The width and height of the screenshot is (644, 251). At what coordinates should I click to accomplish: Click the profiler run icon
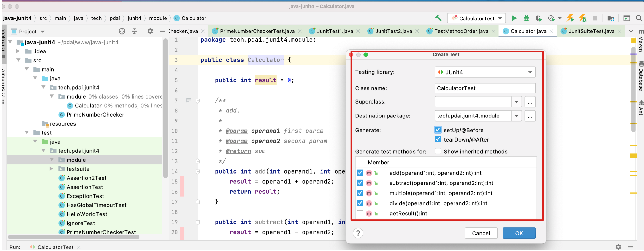coord(551,18)
